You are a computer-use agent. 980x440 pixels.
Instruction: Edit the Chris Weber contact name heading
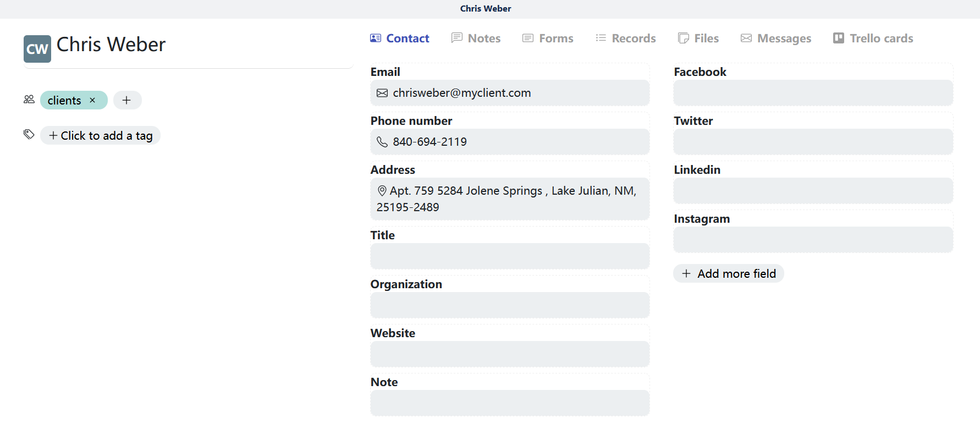click(111, 45)
